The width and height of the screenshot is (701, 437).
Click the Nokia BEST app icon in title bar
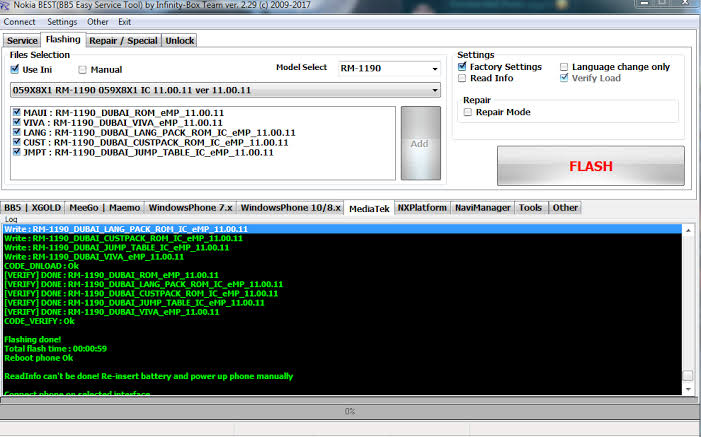point(5,5)
